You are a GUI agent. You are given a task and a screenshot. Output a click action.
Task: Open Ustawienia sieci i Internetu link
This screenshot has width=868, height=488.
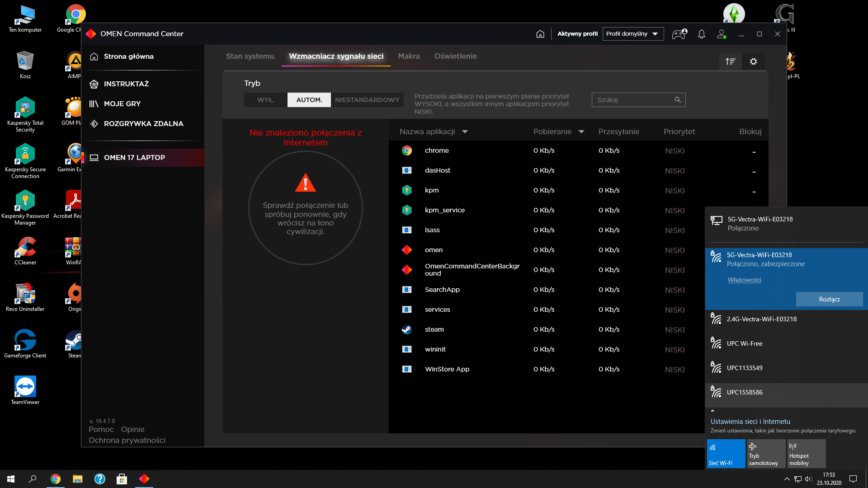(x=750, y=421)
